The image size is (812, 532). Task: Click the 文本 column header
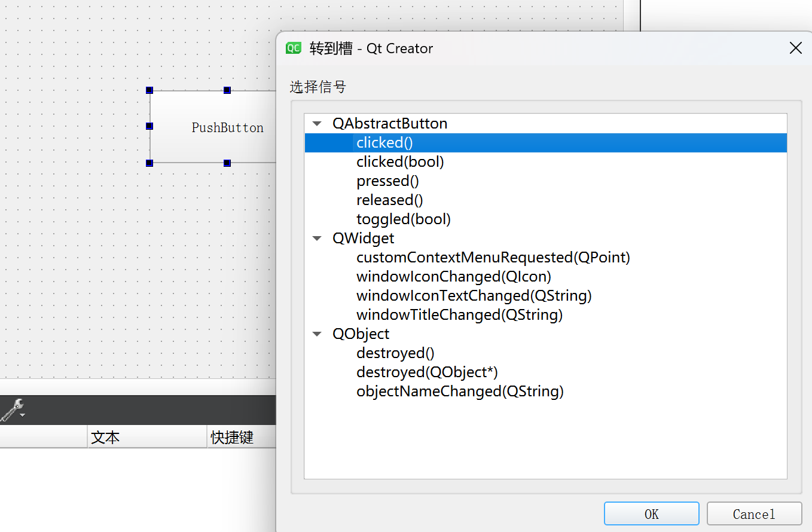coord(147,437)
